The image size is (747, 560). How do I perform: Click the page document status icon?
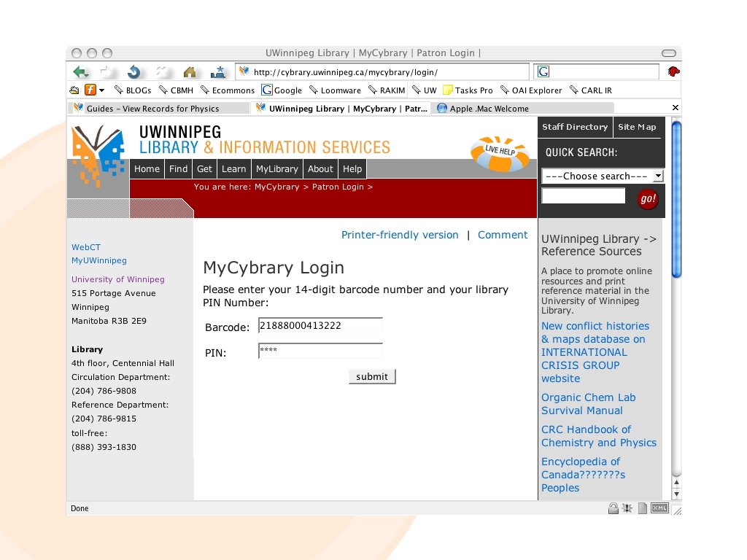tap(643, 508)
